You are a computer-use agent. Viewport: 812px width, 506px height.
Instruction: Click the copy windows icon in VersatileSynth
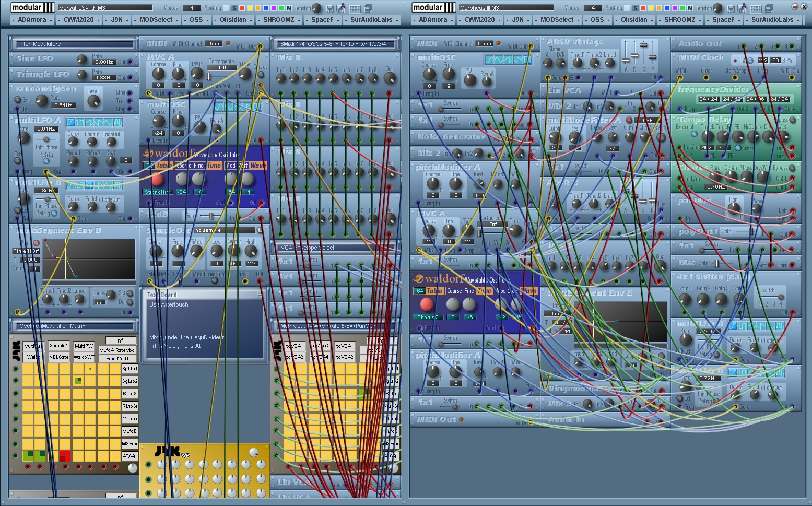(368, 8)
